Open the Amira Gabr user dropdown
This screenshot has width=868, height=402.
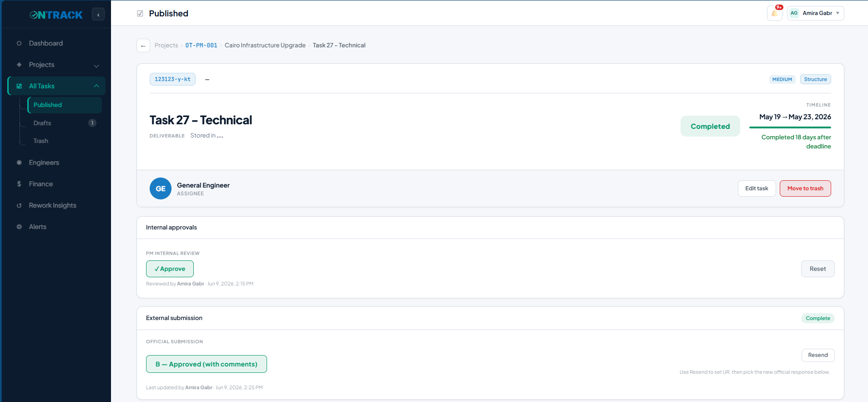click(816, 13)
